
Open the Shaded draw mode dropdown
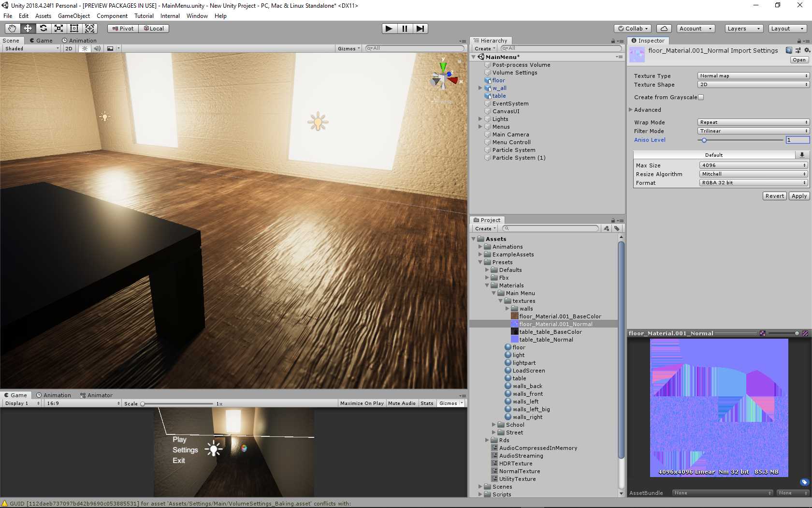pos(32,48)
